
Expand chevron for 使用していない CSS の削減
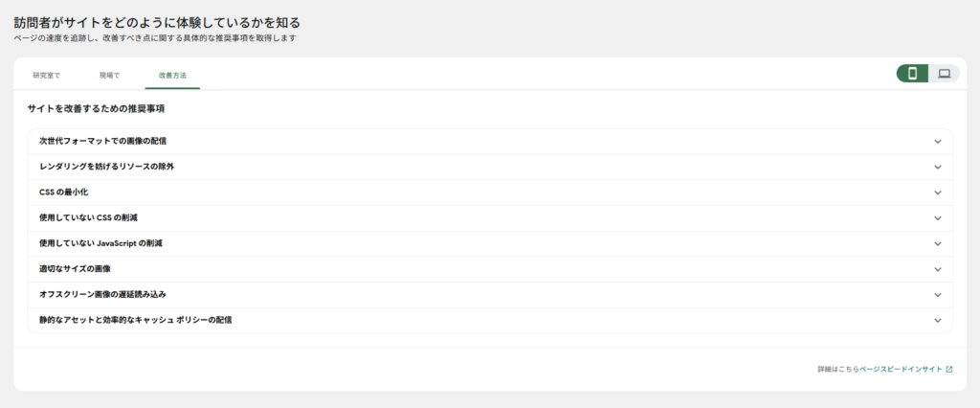(938, 218)
